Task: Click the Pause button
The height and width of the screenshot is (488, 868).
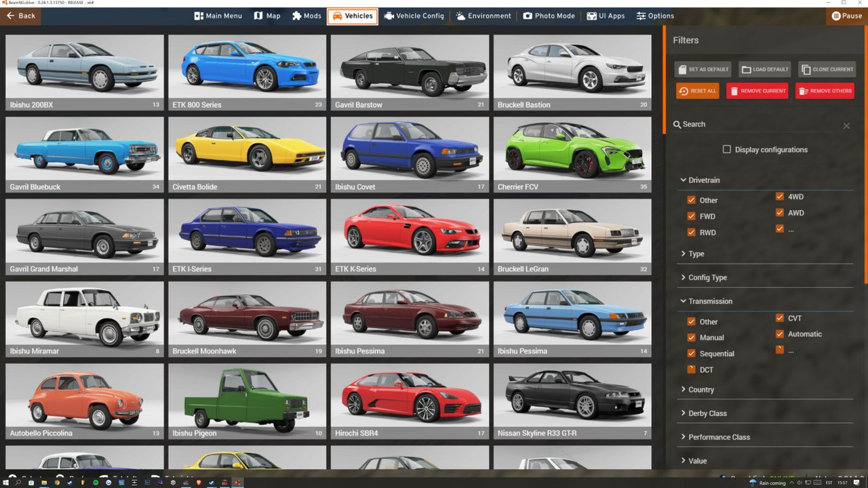Action: tap(847, 16)
